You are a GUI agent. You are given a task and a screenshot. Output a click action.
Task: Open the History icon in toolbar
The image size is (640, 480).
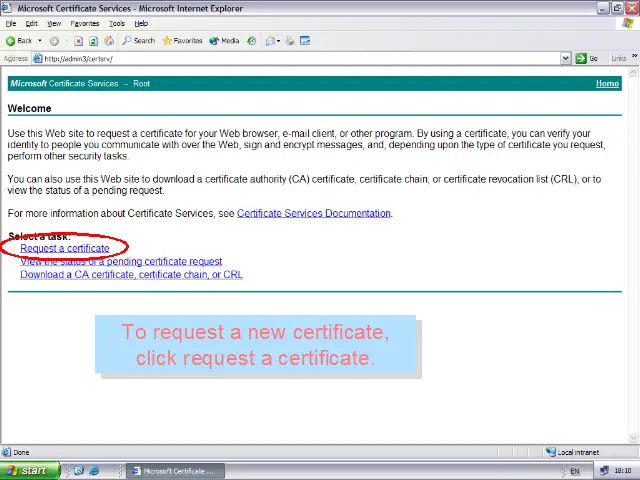point(252,41)
